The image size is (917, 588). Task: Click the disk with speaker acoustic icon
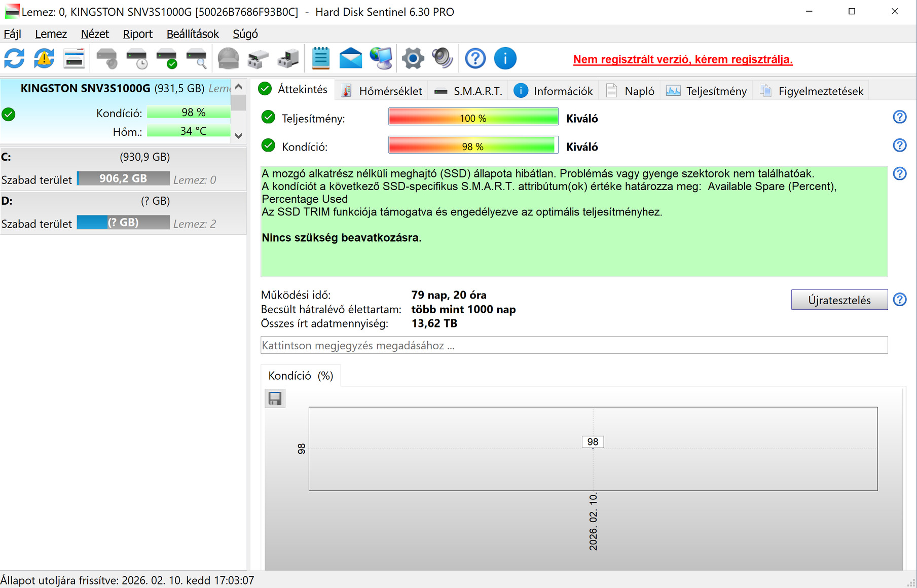coord(106,58)
